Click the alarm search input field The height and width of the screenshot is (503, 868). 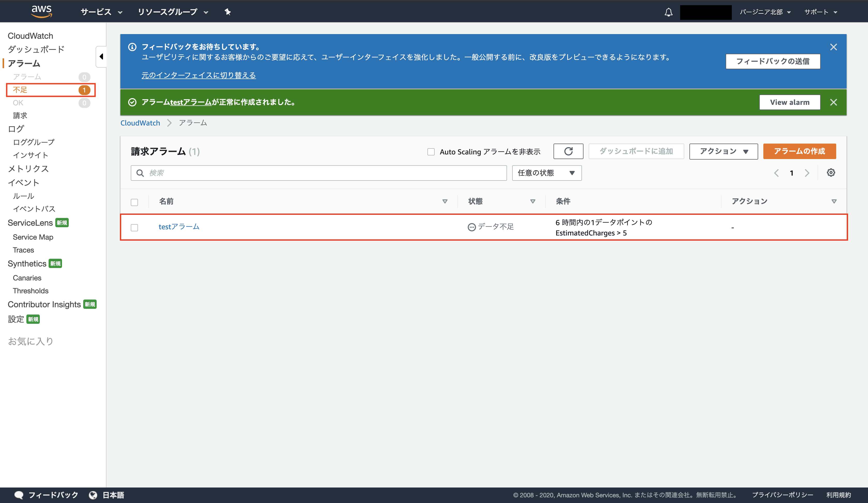click(x=319, y=173)
